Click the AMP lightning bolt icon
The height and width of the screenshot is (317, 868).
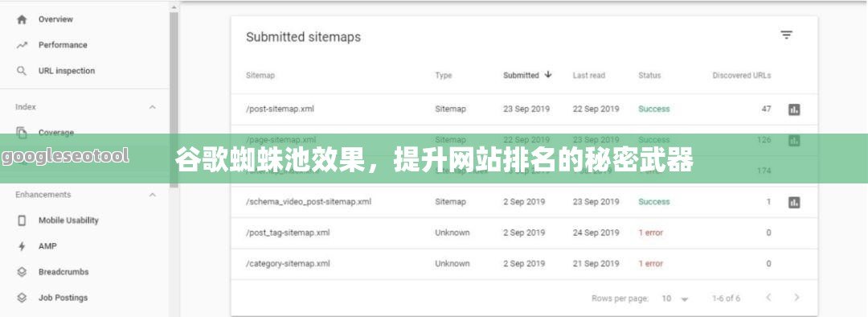[x=23, y=247]
